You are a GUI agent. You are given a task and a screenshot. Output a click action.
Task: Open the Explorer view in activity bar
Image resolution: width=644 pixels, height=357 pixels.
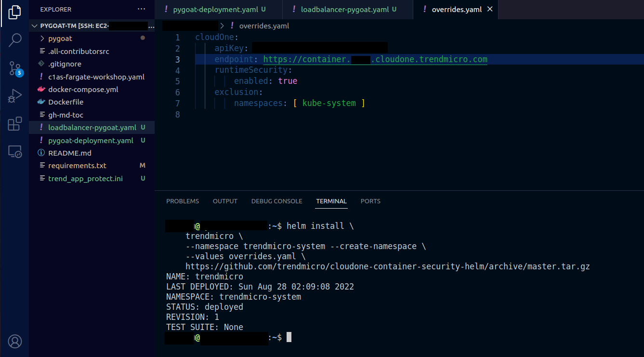[x=14, y=13]
